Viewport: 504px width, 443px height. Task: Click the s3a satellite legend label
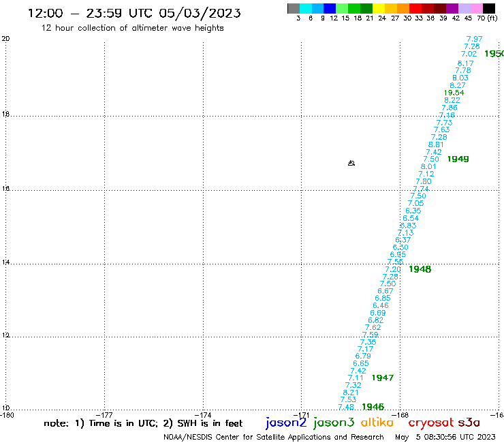469,423
